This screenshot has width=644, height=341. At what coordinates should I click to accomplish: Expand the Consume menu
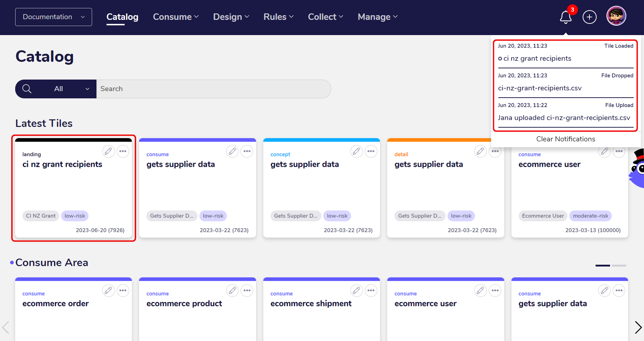coord(176,17)
